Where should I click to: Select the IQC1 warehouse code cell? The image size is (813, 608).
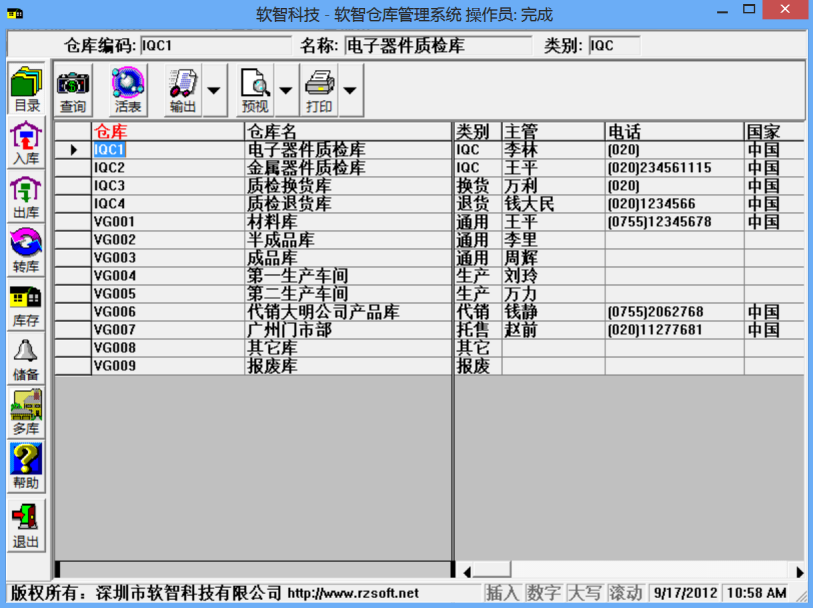click(x=167, y=150)
